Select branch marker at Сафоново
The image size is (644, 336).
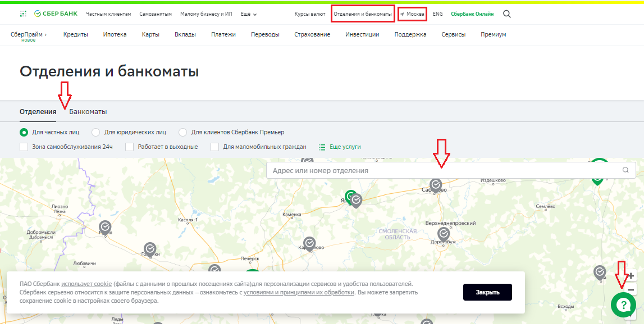pyautogui.click(x=436, y=185)
